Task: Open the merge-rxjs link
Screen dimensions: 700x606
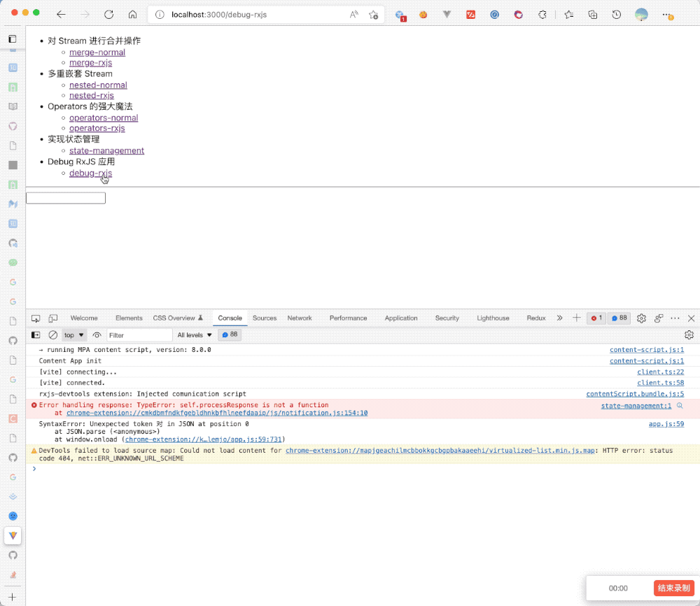Action: pos(90,62)
